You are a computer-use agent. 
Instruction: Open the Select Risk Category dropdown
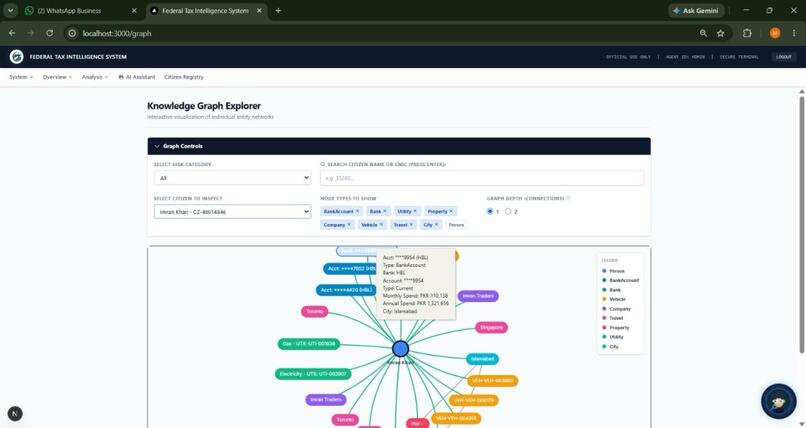[232, 178]
